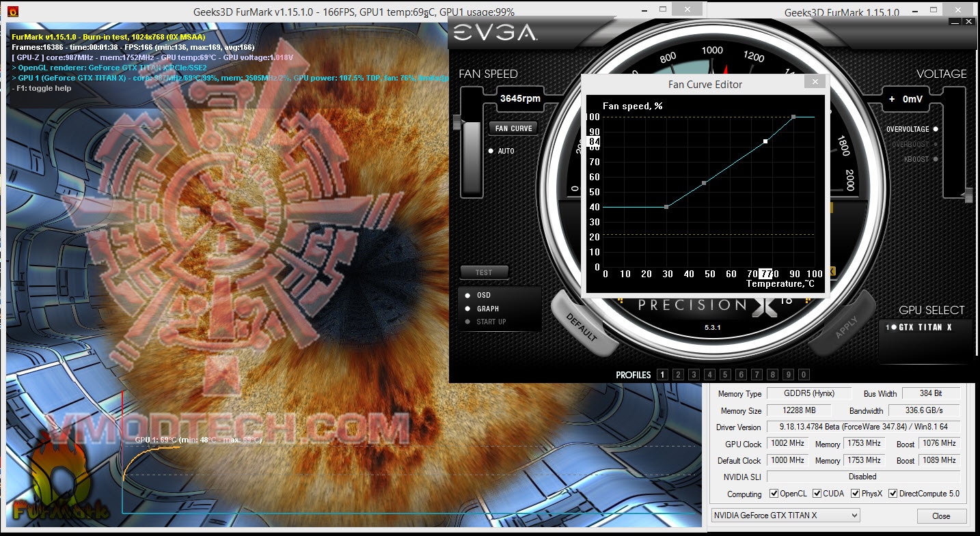Click the Memory Size field 12288 MB

[x=799, y=411]
